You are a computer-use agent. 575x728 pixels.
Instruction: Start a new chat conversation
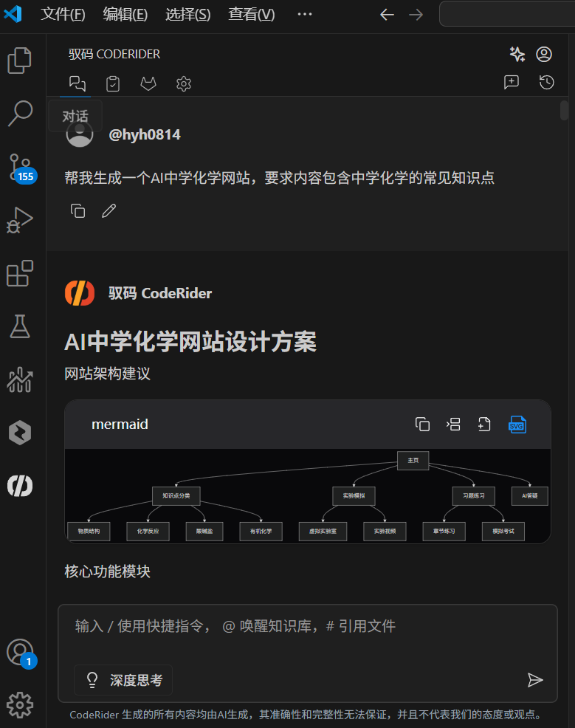[512, 82]
